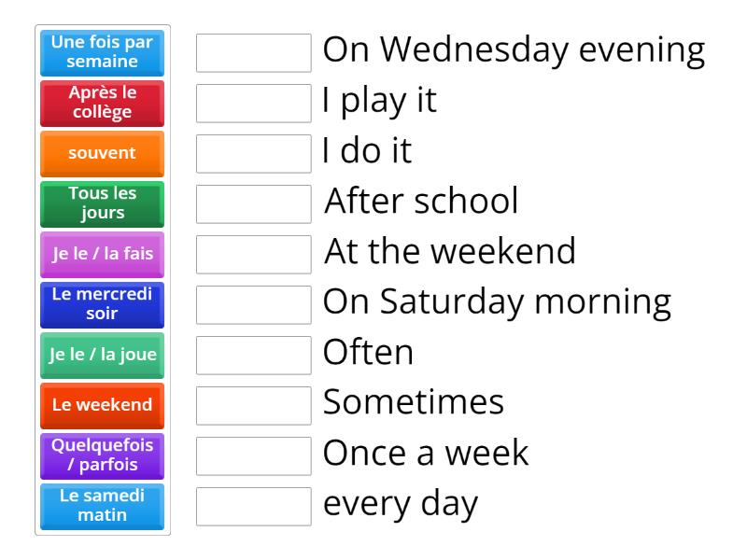Click the answer box beside 'At the weekend'
This screenshot has height=560, width=747.
pyautogui.click(x=253, y=253)
